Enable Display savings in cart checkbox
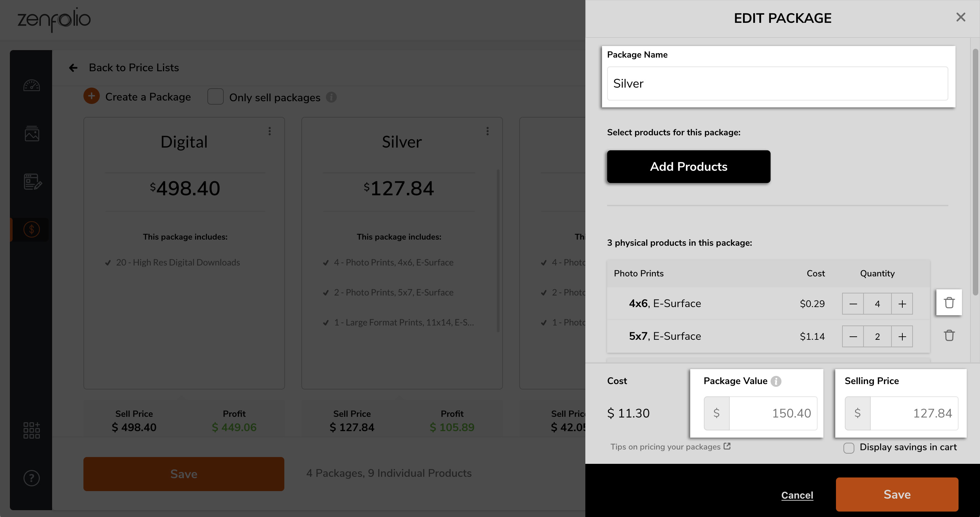This screenshot has height=517, width=980. (849, 448)
